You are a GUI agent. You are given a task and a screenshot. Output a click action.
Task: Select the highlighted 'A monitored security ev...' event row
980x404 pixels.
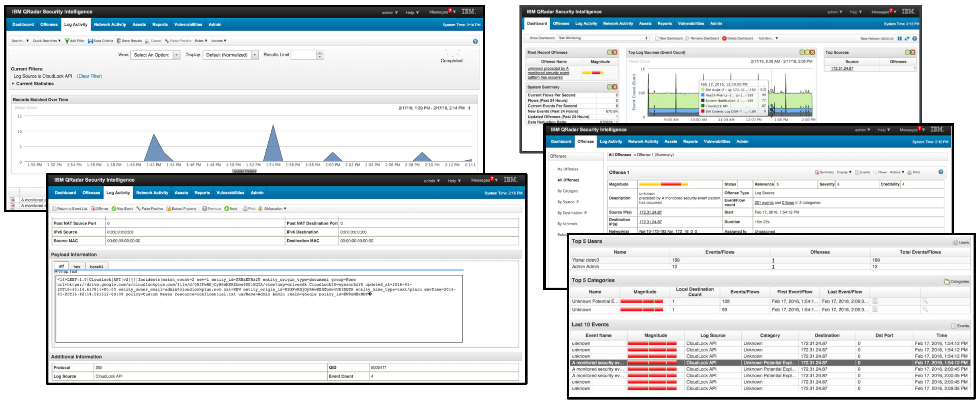tap(770, 363)
